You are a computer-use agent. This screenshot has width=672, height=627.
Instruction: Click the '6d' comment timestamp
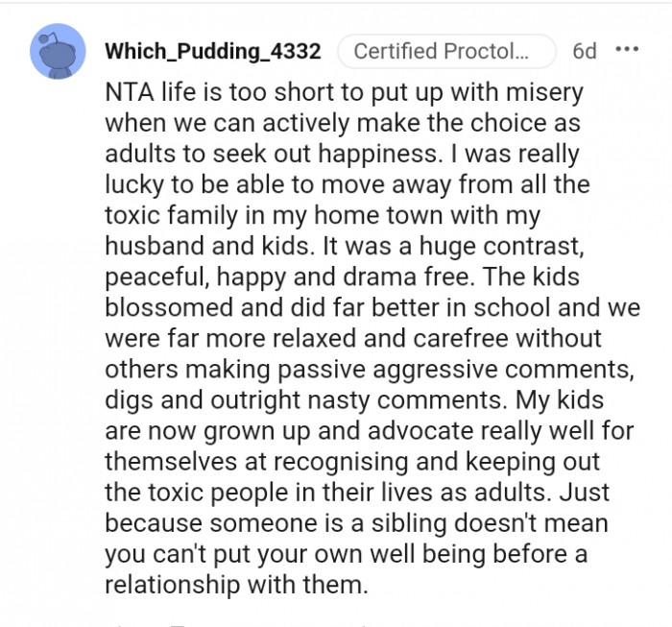(x=584, y=51)
